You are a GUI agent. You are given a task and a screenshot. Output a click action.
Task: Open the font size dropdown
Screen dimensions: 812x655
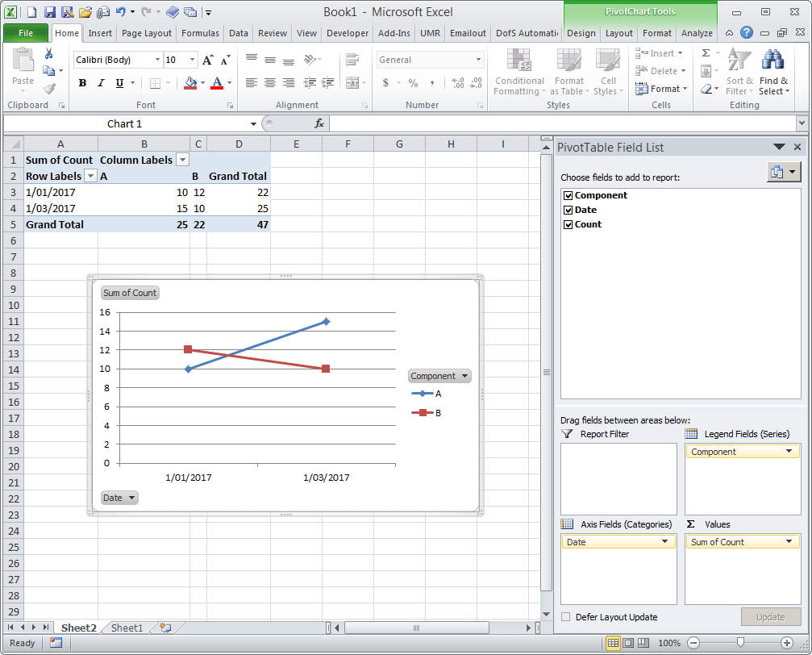coord(192,60)
